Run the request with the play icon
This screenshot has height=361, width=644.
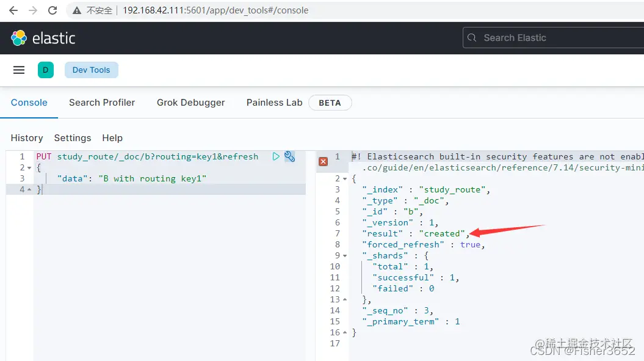coord(276,156)
